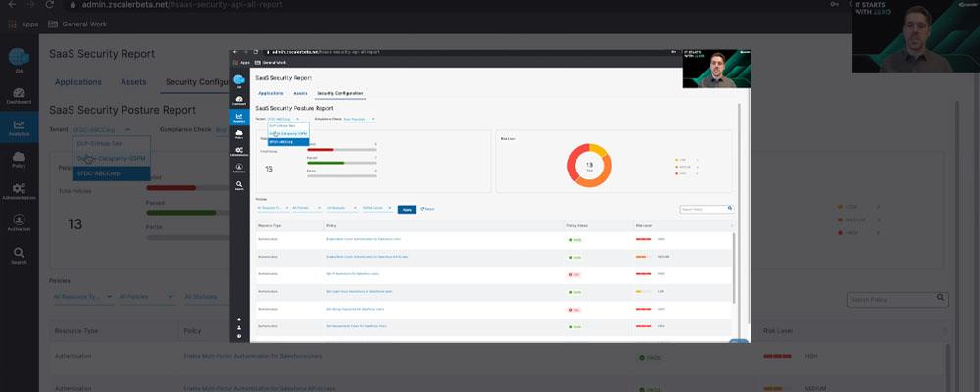Select Analytics in blurred background page sidebar
Screen dimensions: 980x392
tap(19, 127)
